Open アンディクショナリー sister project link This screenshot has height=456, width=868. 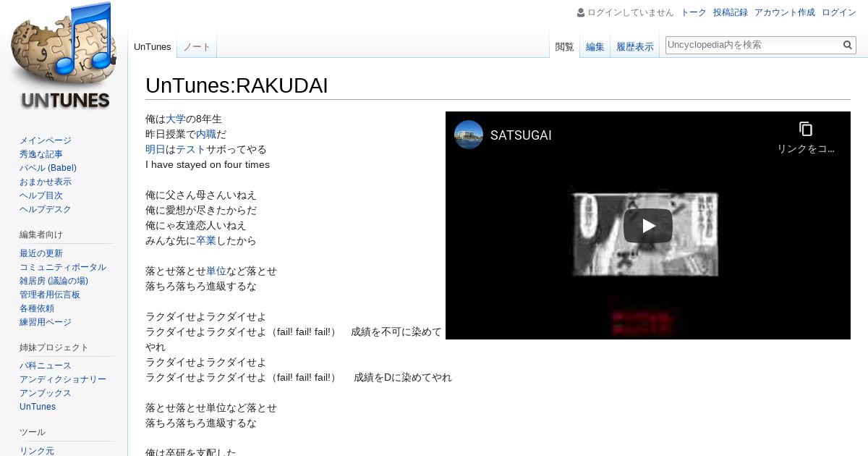[x=63, y=379]
